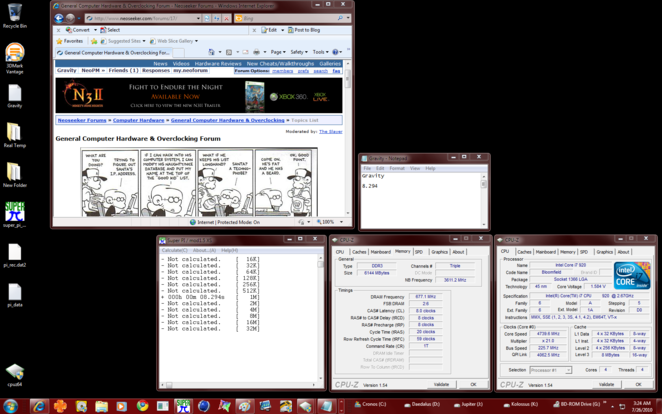The width and height of the screenshot is (662, 414).
Task: Switch to the SPD tab in the Memory CPU-Z window
Action: tap(419, 252)
